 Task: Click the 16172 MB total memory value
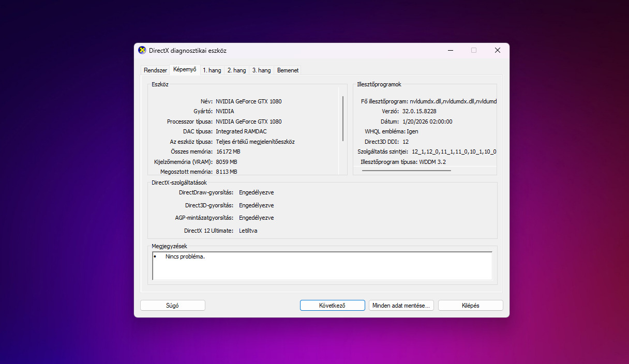(x=228, y=151)
